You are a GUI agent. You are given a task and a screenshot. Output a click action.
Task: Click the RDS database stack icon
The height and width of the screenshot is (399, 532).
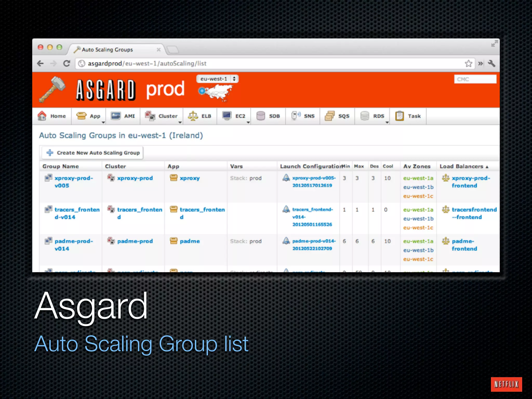pyautogui.click(x=365, y=116)
